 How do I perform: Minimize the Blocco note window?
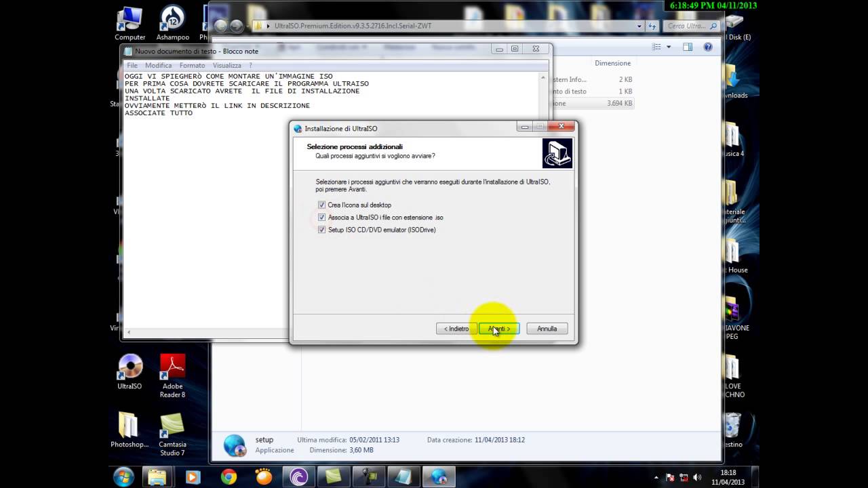click(x=500, y=49)
